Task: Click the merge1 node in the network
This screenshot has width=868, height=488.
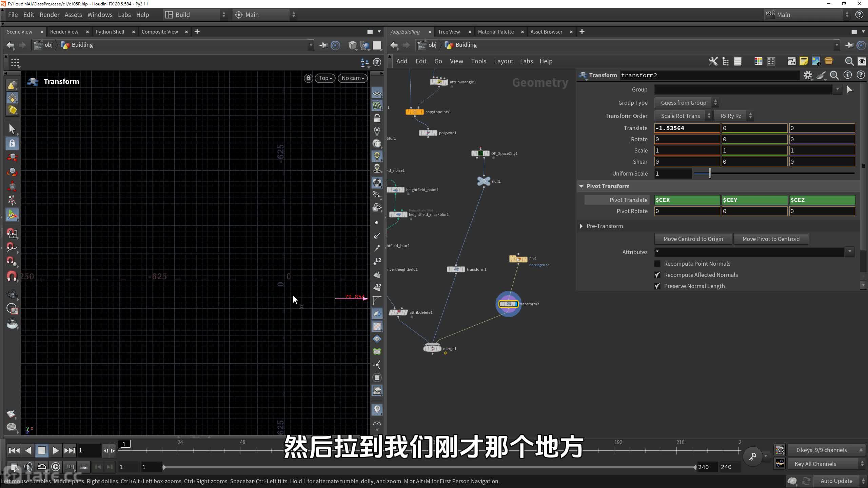Action: (432, 348)
